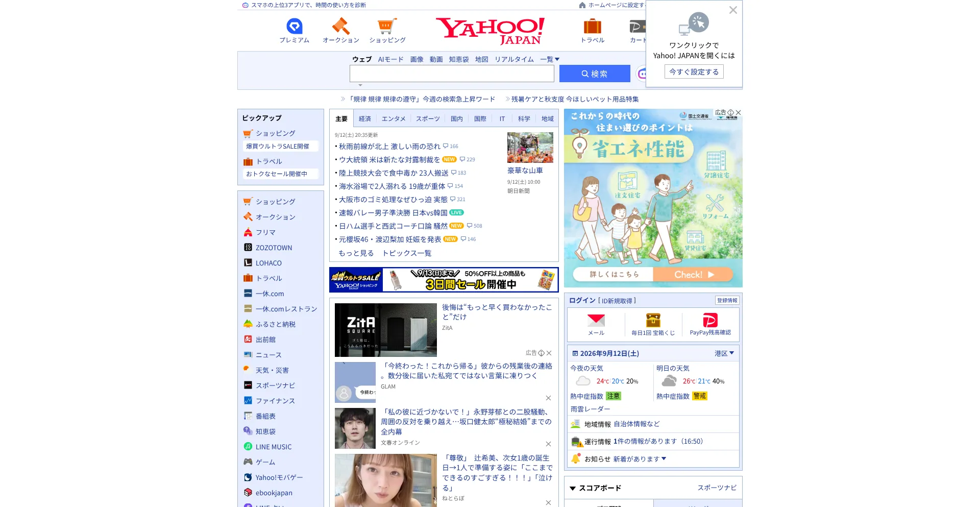980x507 pixels.
Task: Switch to the 国際 news tab
Action: (480, 119)
